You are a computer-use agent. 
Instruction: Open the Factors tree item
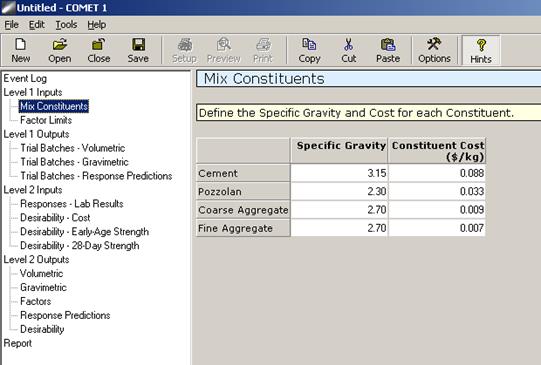(x=36, y=302)
